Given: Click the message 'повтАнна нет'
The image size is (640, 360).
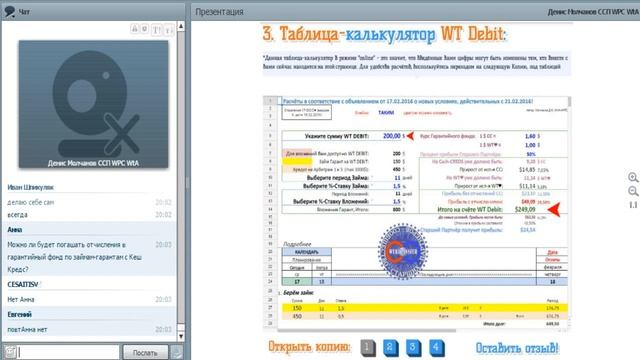Looking at the screenshot, I should [27, 329].
